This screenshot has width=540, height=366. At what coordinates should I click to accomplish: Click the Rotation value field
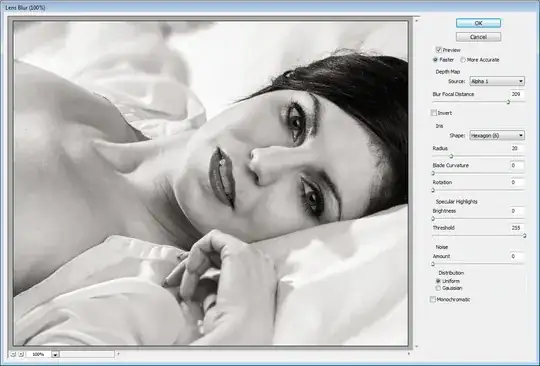pos(516,182)
